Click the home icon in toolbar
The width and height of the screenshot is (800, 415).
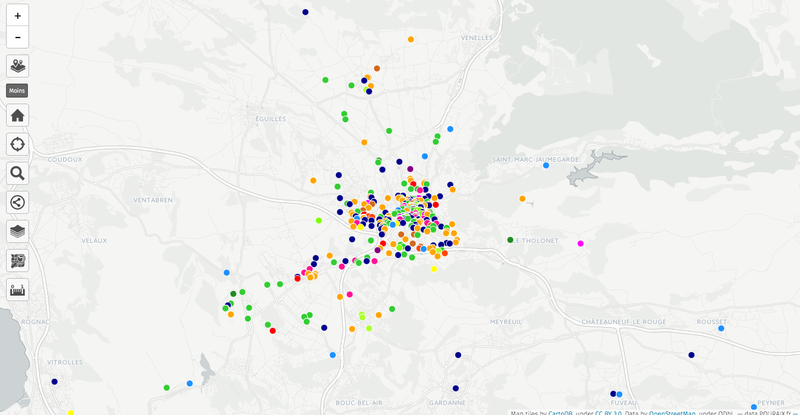click(18, 115)
